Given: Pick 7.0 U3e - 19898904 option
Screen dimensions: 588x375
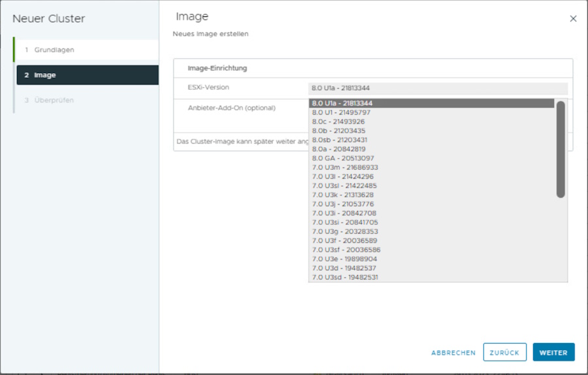Looking at the screenshot, I should [431, 259].
